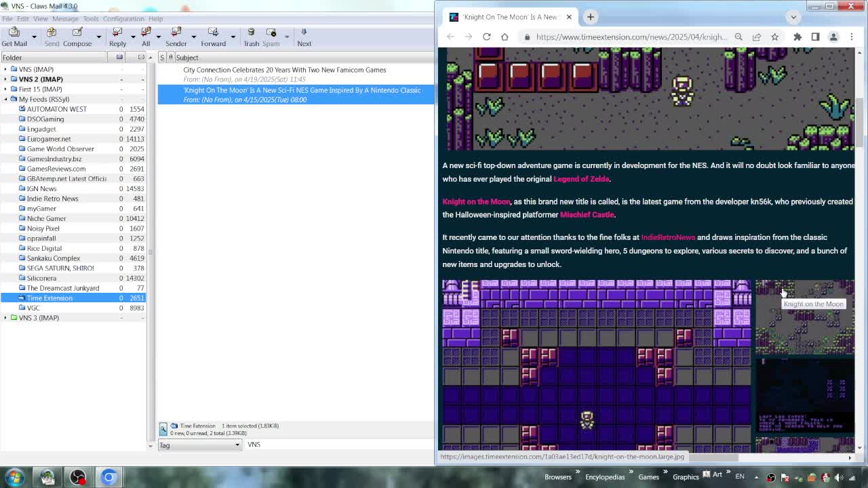
Task: Select the Indie Retro News feed folder
Action: point(52,199)
